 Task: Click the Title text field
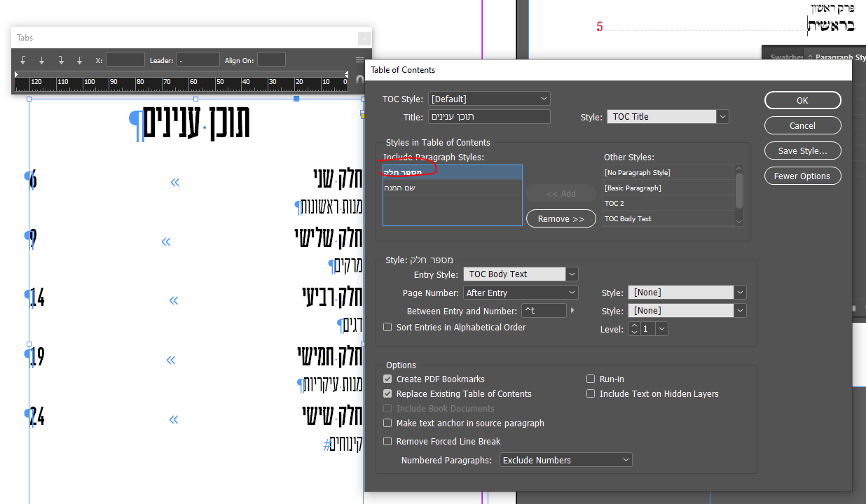click(x=489, y=117)
